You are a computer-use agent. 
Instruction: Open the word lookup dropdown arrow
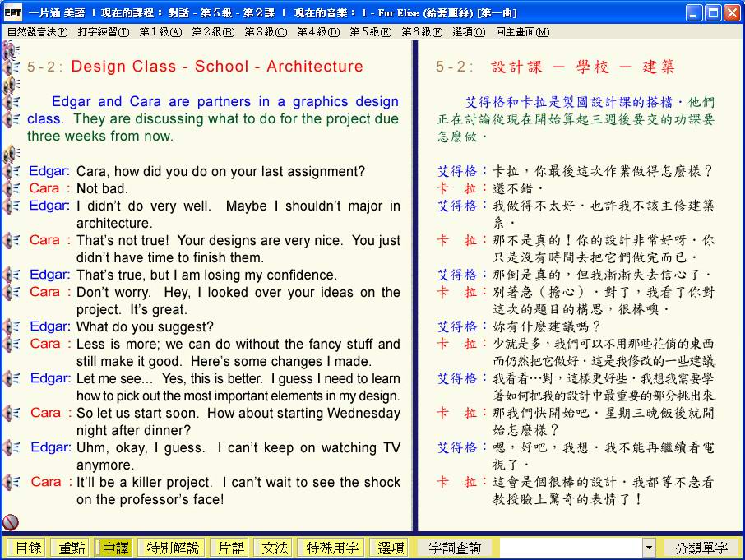[649, 548]
